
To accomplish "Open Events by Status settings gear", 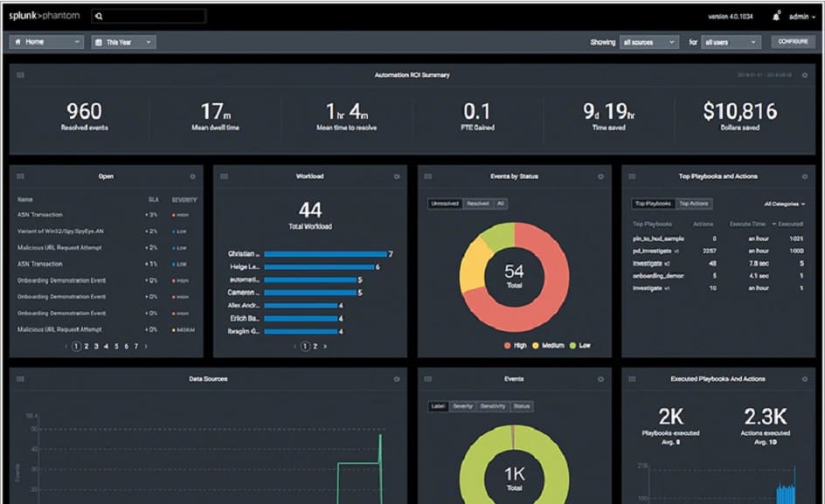I will point(600,176).
